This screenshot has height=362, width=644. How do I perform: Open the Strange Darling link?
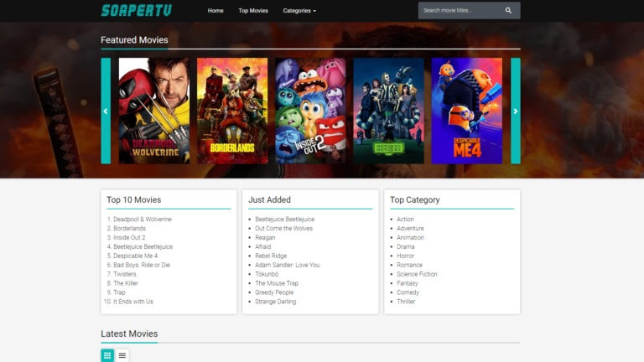pos(275,302)
